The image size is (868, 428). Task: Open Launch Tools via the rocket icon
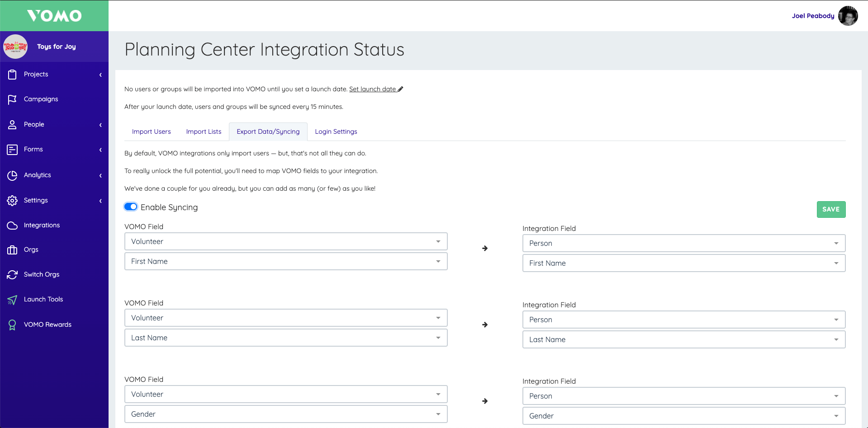(x=13, y=299)
